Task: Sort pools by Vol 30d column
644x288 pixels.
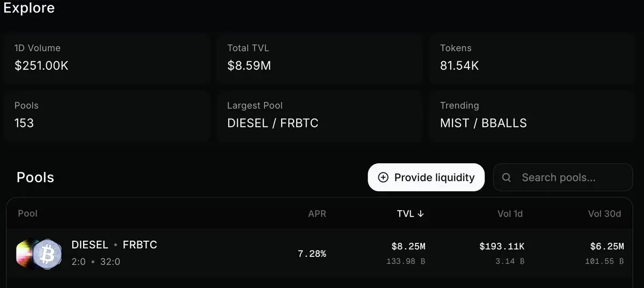Action: click(604, 214)
